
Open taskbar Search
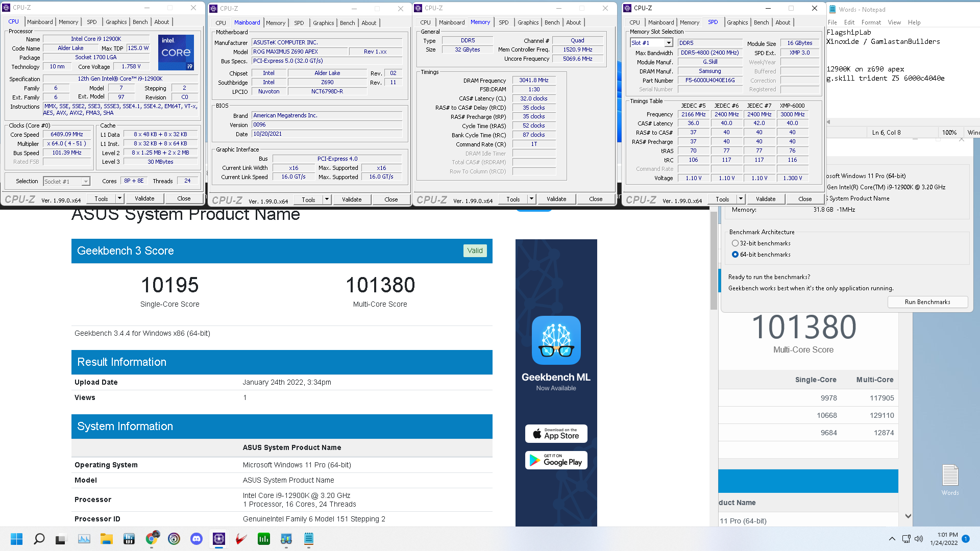click(x=39, y=539)
